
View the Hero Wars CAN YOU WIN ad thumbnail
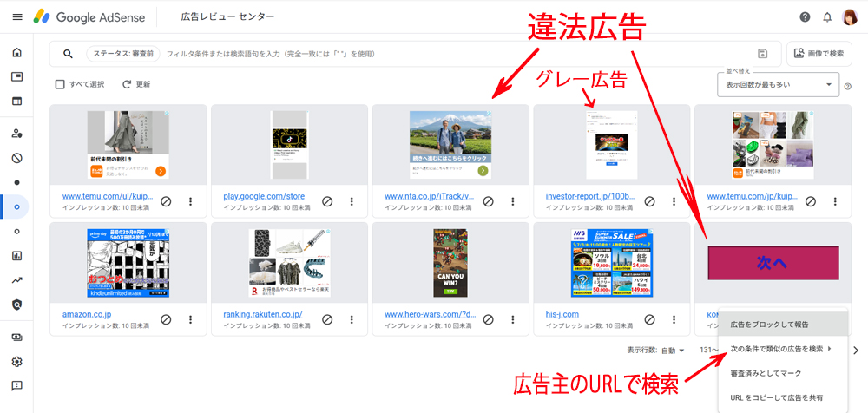pos(450,262)
